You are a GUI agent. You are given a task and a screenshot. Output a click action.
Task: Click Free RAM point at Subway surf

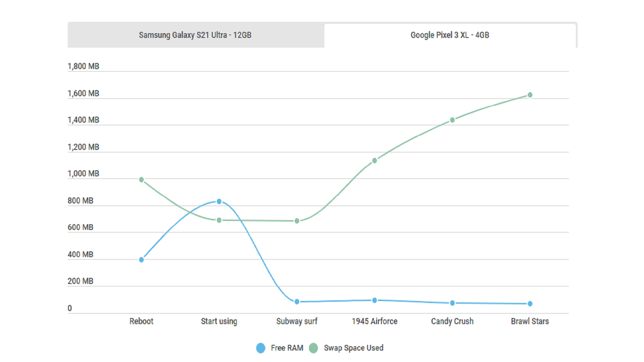297,302
